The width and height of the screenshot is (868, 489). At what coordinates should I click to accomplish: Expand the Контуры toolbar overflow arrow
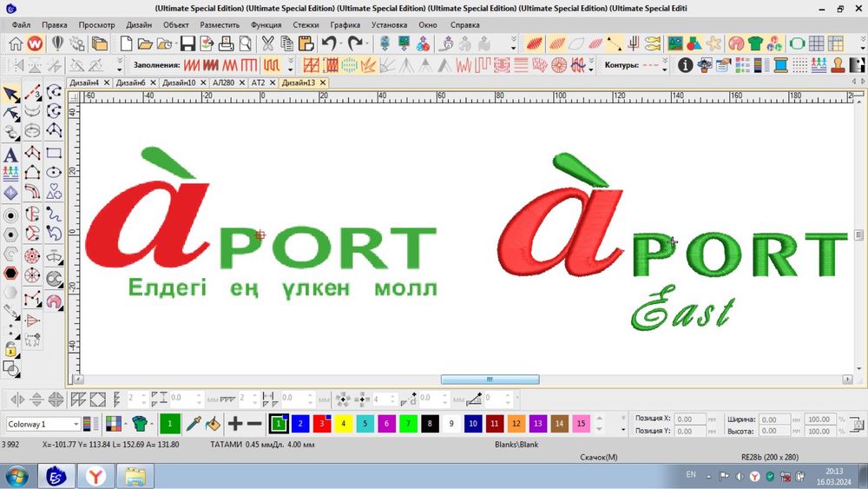pyautogui.click(x=665, y=65)
